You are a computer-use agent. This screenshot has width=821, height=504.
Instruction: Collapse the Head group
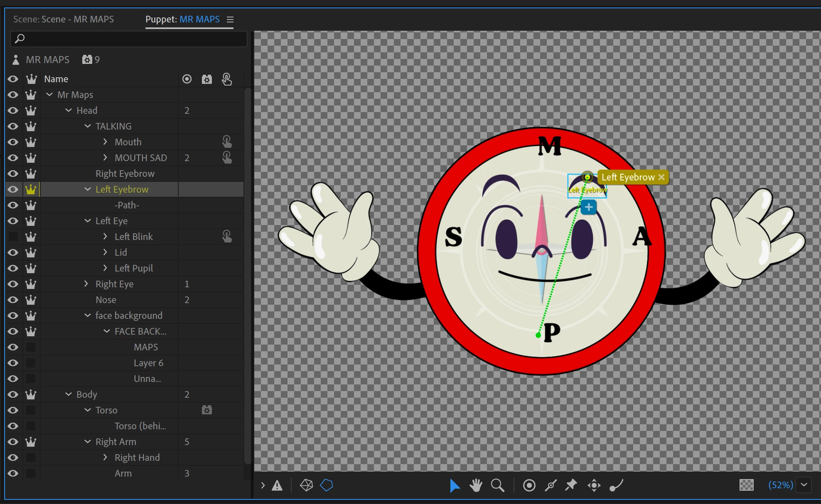69,110
